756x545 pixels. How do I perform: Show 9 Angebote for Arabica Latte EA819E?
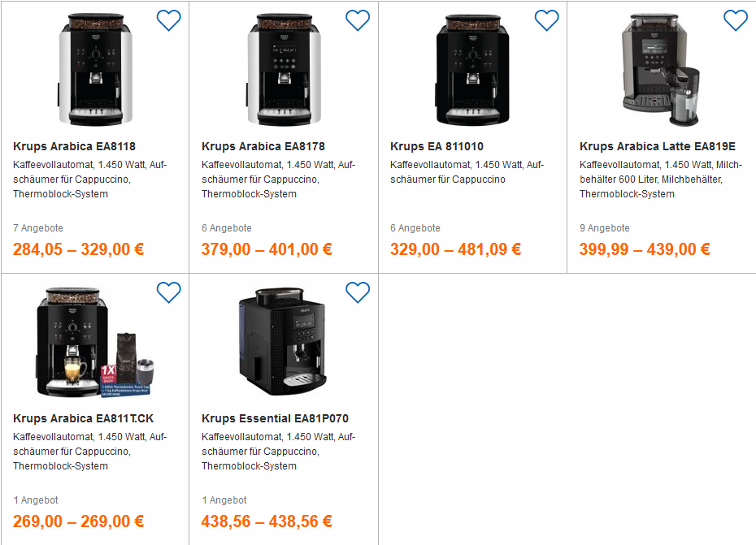(x=604, y=228)
